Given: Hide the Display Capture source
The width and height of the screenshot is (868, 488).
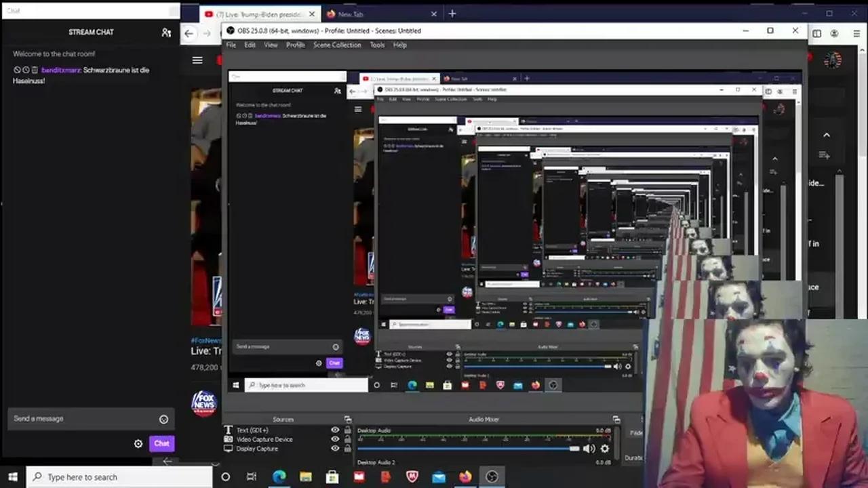Looking at the screenshot, I should point(335,449).
